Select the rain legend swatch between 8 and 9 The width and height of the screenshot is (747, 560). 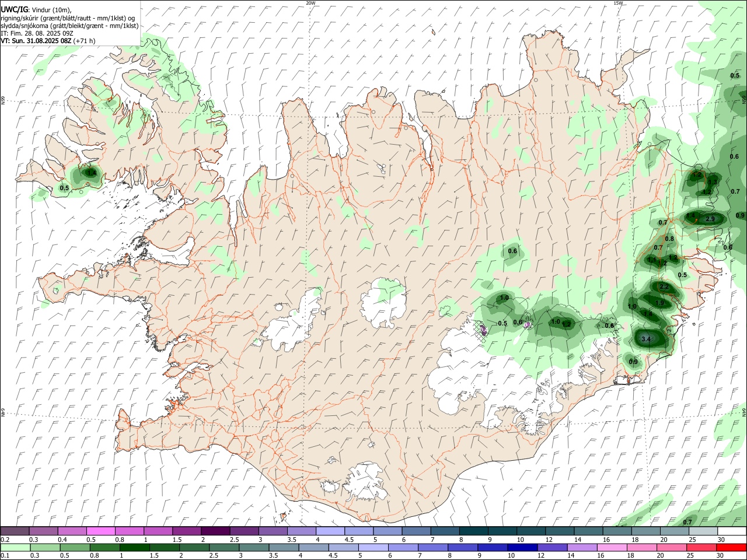462,548
